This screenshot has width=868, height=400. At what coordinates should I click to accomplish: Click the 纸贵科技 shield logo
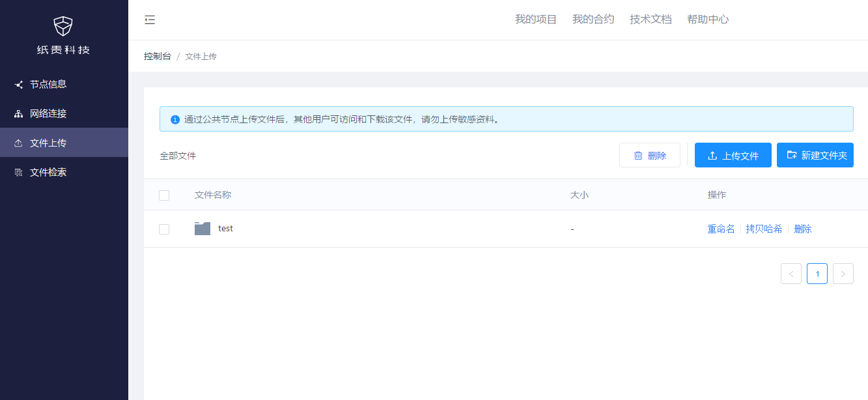63,27
